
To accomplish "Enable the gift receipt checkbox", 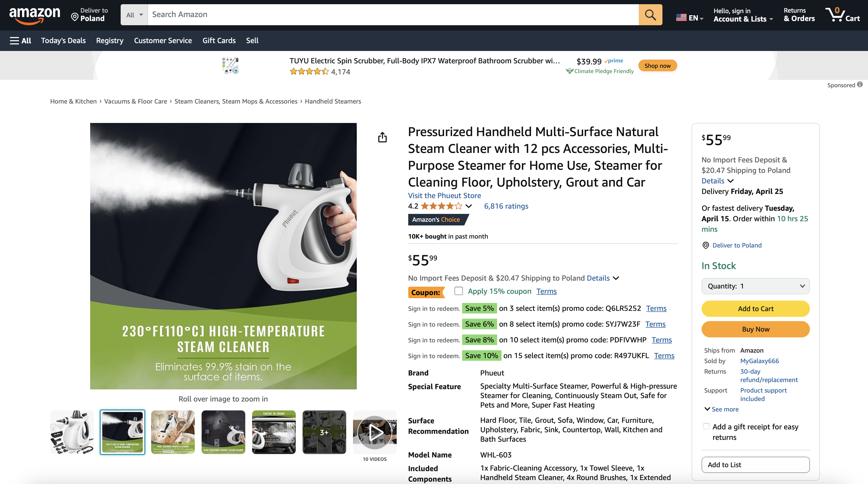I will (706, 426).
